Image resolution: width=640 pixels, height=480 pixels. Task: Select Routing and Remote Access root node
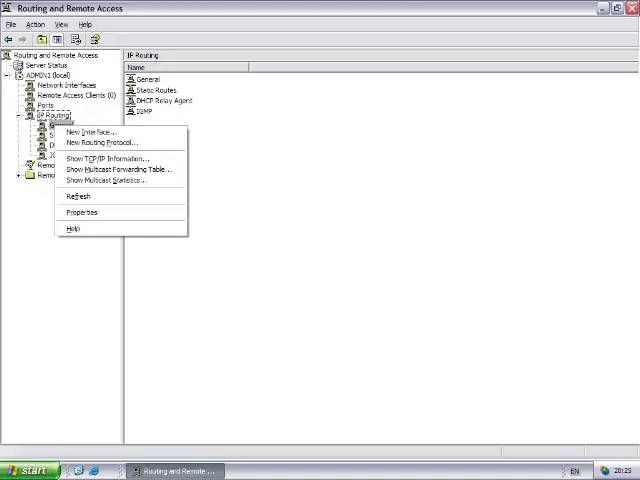pyautogui.click(x=56, y=55)
